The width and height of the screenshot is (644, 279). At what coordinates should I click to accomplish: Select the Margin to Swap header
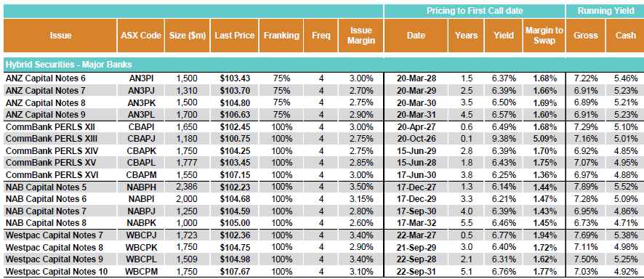(544, 36)
